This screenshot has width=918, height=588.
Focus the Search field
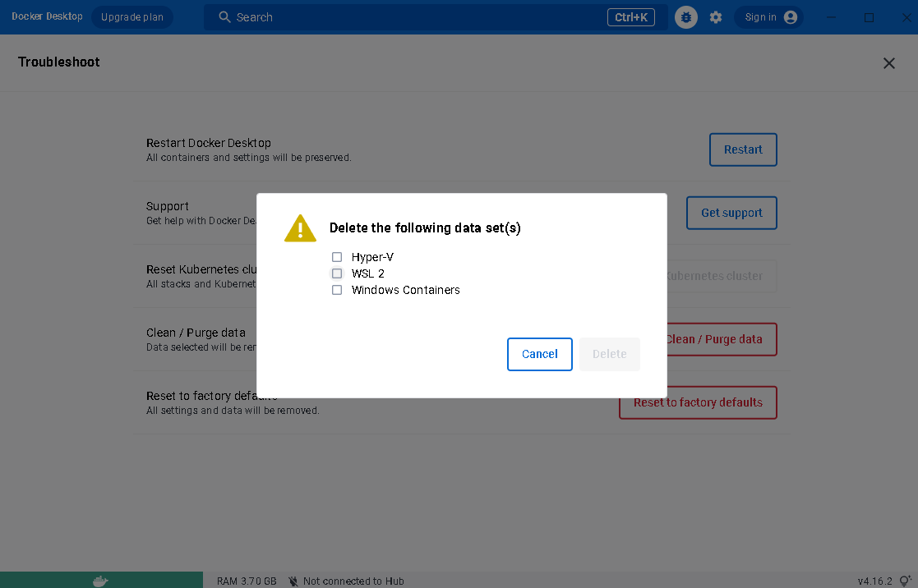436,17
